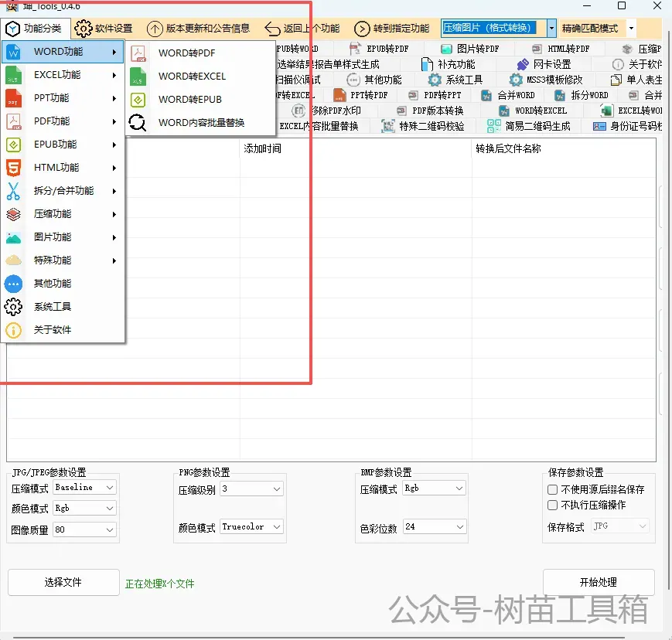The height and width of the screenshot is (640, 672).
Task: Click the 特殊二维码校验 toolbar icon
Action: coord(388,126)
